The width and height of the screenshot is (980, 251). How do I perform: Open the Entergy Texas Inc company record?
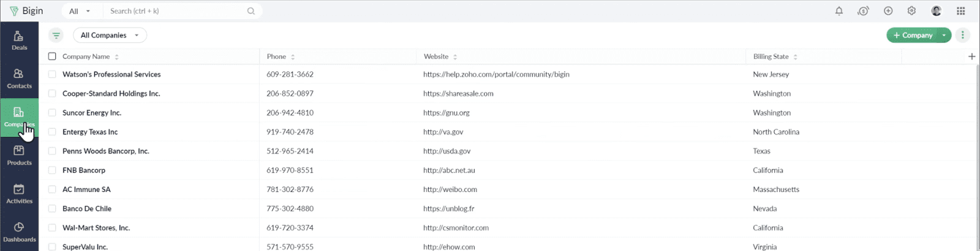tap(90, 132)
